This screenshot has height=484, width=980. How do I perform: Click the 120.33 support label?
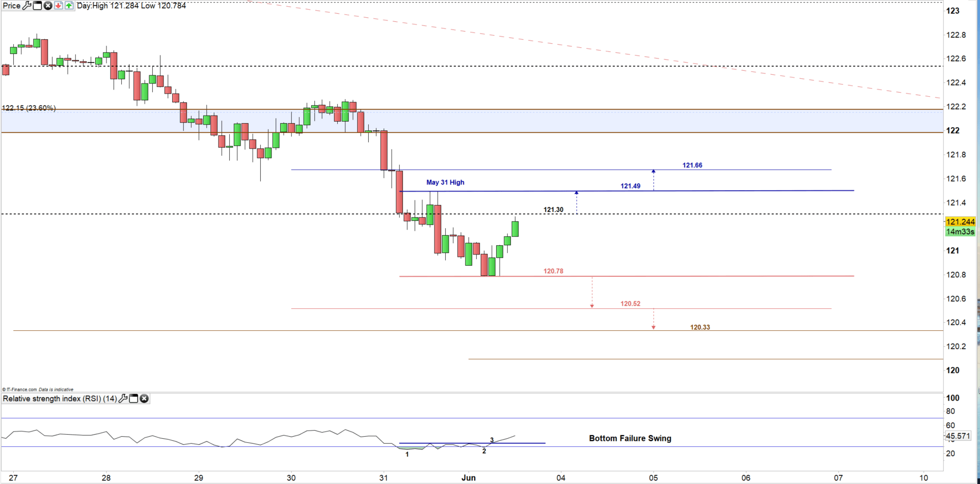[x=700, y=327]
